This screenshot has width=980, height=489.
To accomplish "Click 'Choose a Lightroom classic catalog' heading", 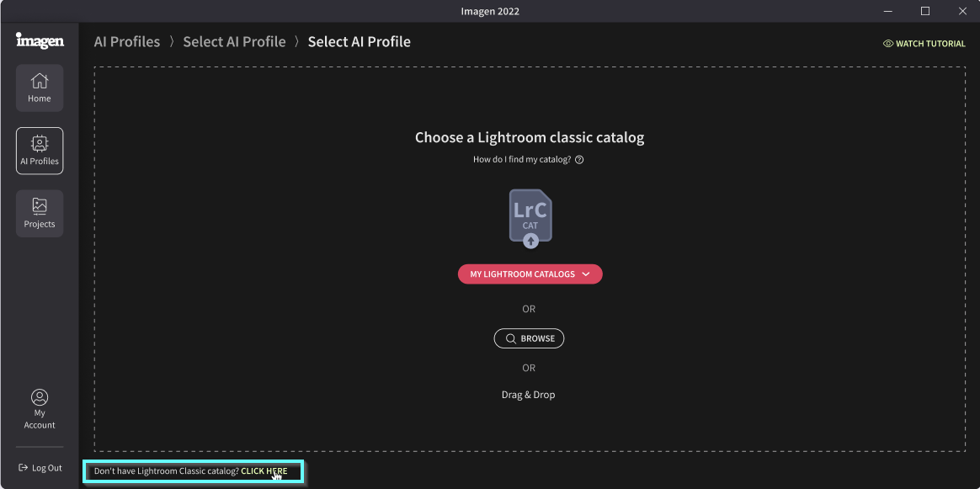I will point(530,137).
